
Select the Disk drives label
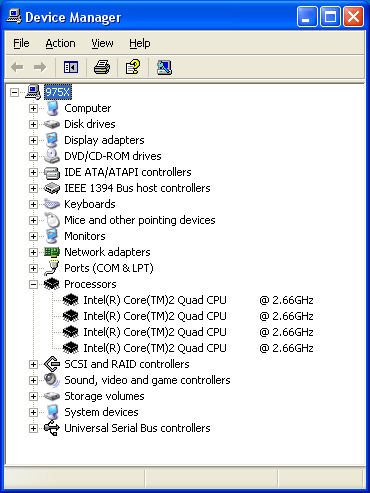90,124
